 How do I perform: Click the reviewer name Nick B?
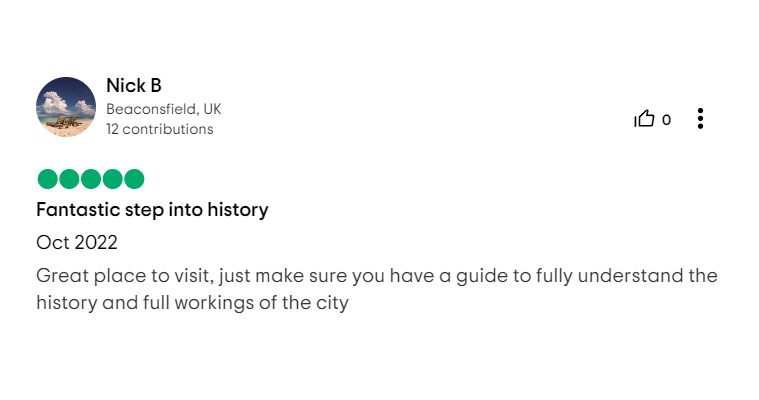[x=134, y=86]
